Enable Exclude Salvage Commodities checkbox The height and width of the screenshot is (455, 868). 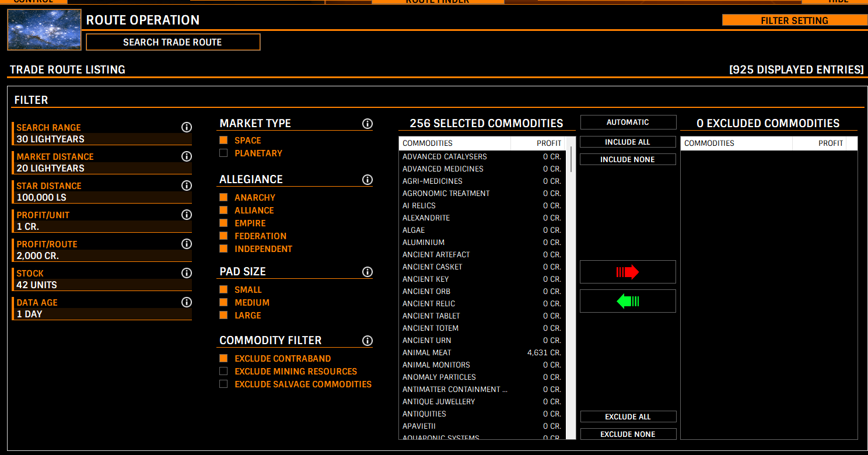[223, 384]
